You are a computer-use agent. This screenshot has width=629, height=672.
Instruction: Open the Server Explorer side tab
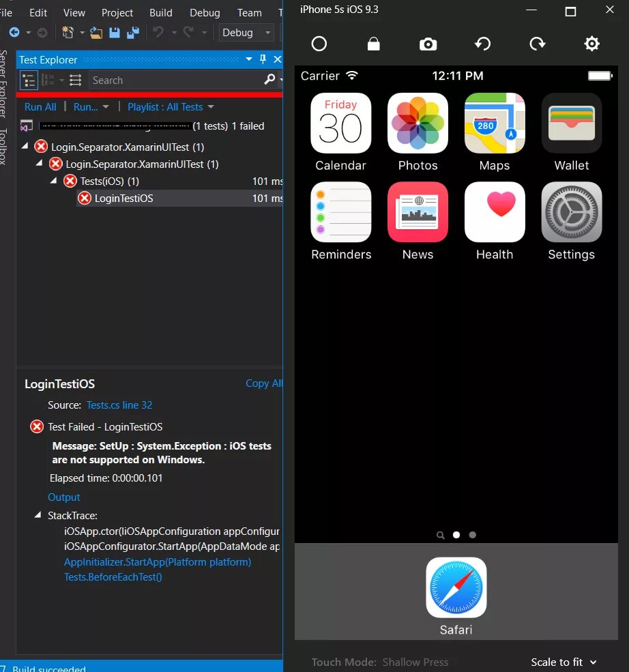3,83
